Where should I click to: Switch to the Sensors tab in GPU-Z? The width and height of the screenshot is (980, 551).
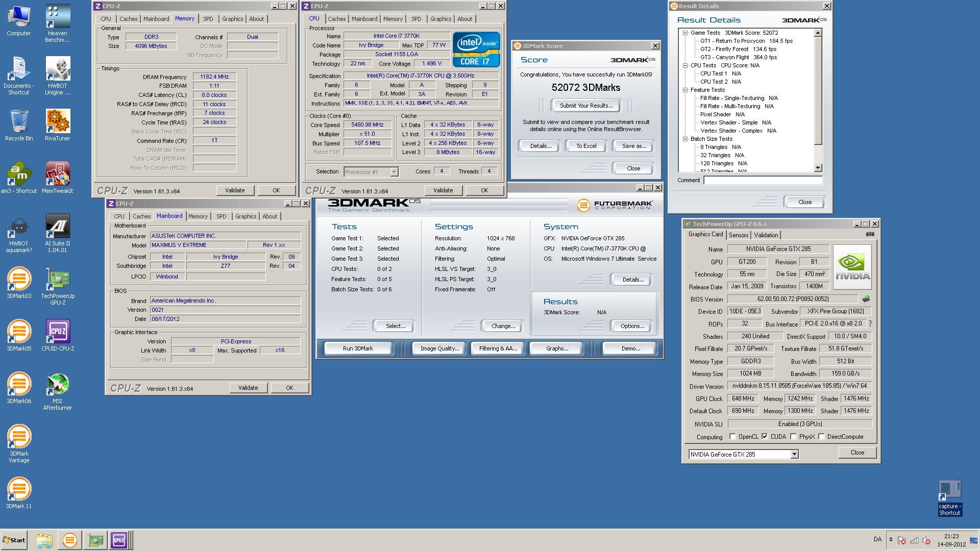coord(738,235)
